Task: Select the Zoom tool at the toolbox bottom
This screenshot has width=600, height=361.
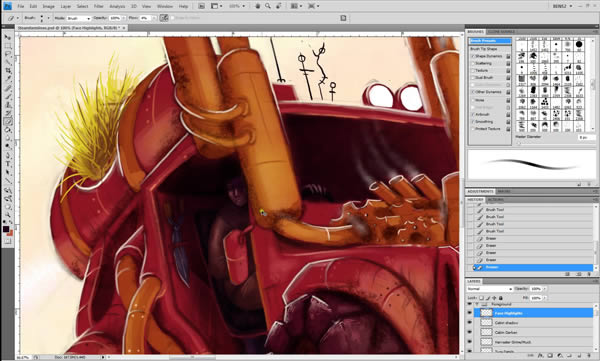Action: point(7,215)
